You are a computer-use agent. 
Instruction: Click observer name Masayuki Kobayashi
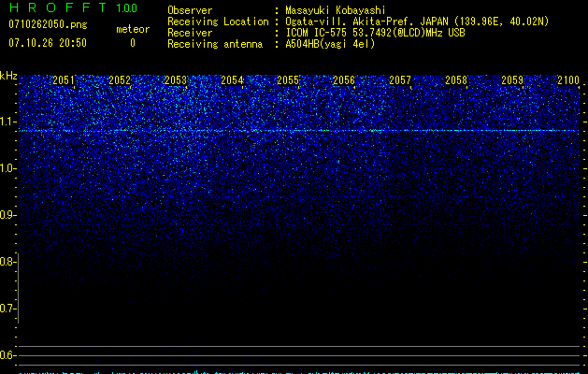(336, 10)
